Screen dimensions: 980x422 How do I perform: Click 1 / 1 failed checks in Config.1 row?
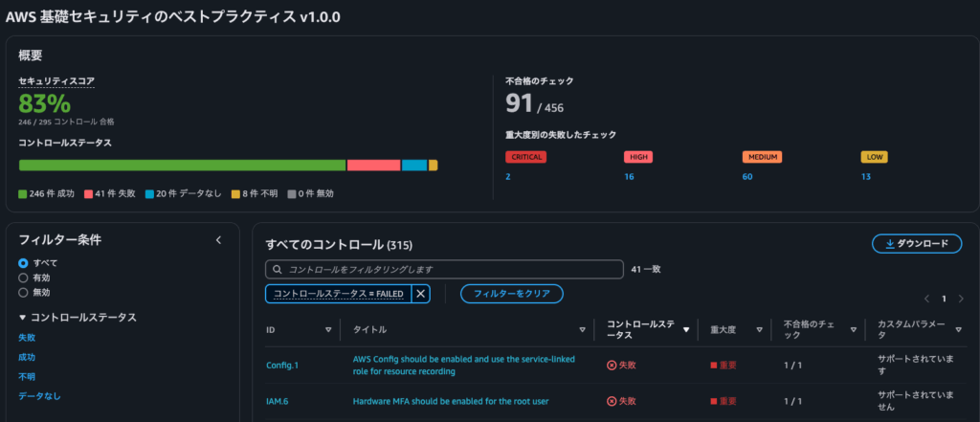[x=792, y=366]
